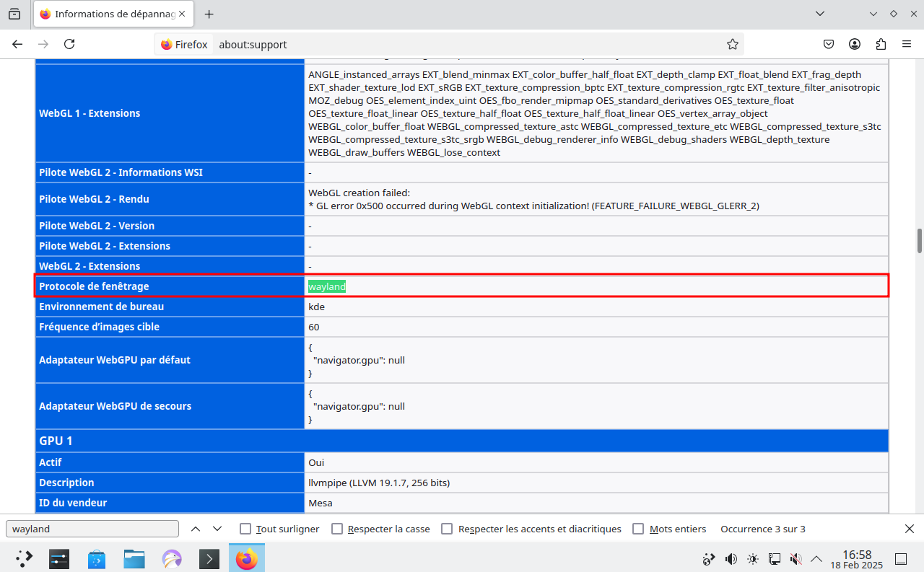Open the Extensions puzzle icon
Viewport: 924px width, 572px height.
[x=881, y=44]
